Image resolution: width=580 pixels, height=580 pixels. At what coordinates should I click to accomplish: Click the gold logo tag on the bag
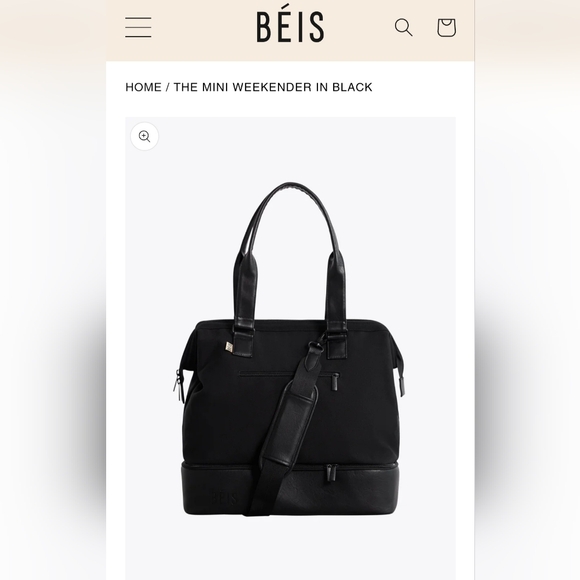(229, 347)
